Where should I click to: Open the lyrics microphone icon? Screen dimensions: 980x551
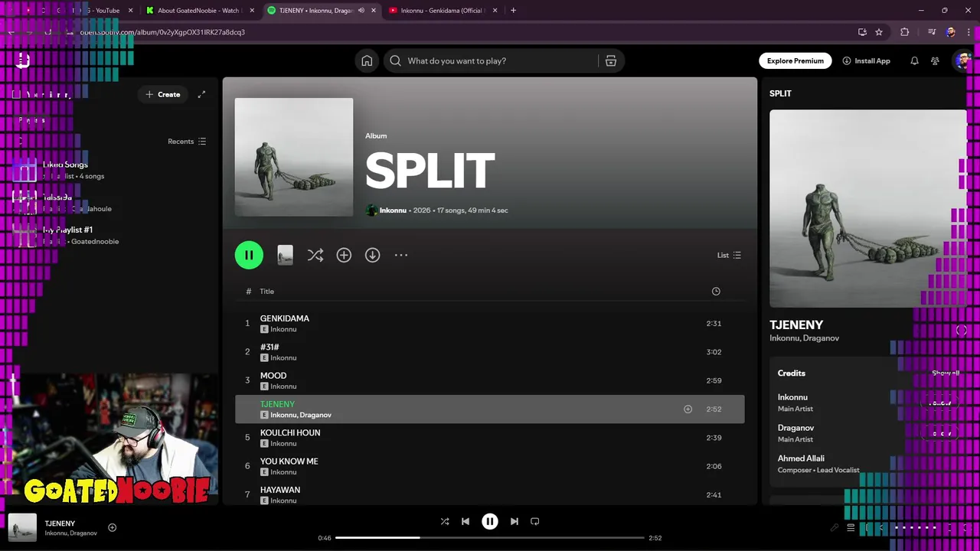(835, 527)
